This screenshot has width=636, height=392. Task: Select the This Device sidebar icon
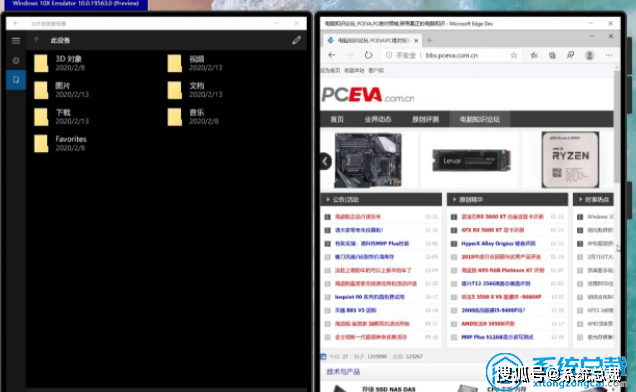pos(16,80)
